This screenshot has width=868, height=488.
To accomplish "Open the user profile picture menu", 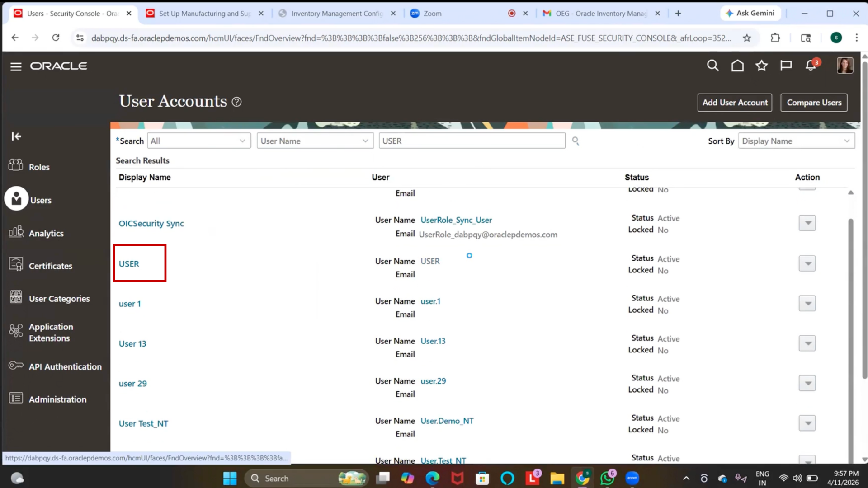I will 844,66.
